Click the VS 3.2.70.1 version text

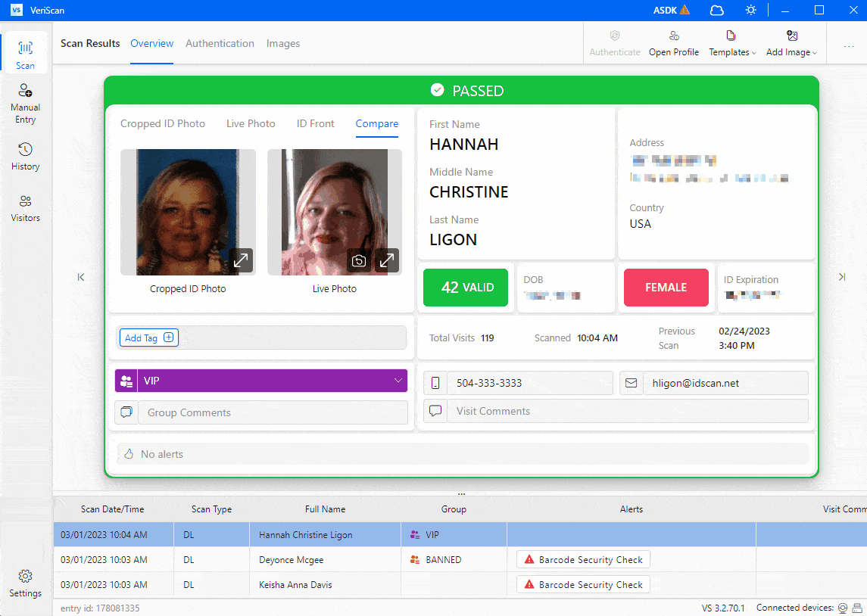(722, 608)
